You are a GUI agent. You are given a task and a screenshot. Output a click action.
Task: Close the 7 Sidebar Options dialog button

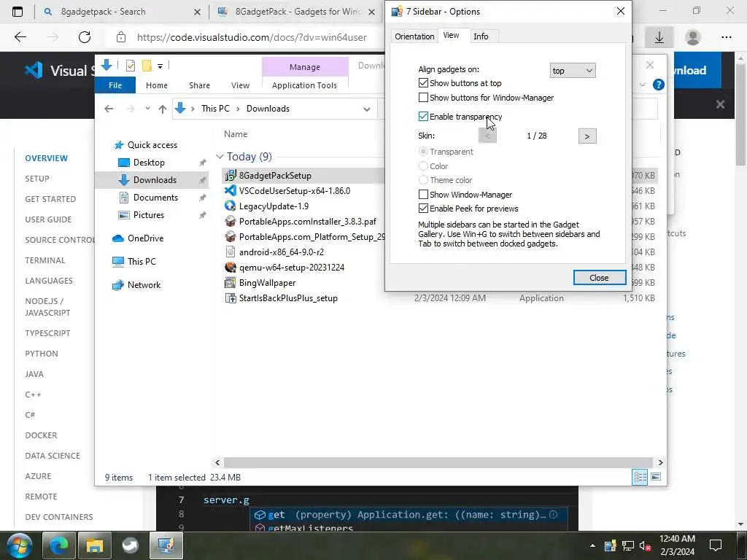(x=600, y=278)
